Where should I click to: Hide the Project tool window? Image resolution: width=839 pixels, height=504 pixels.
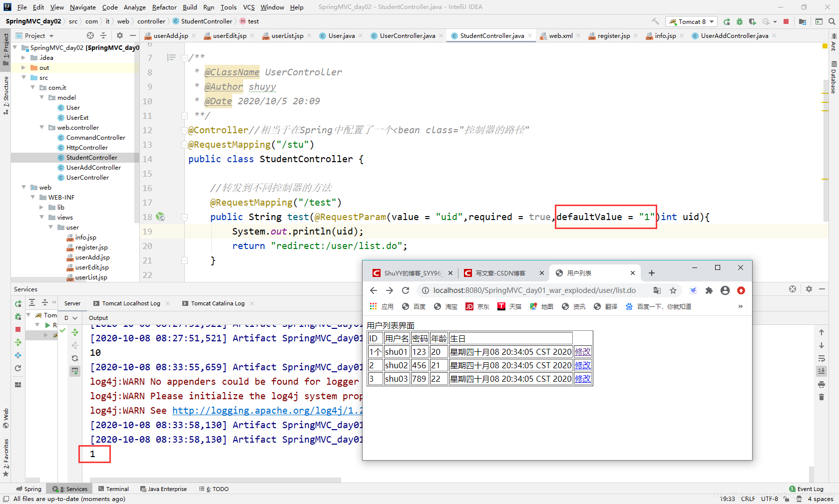[x=132, y=35]
